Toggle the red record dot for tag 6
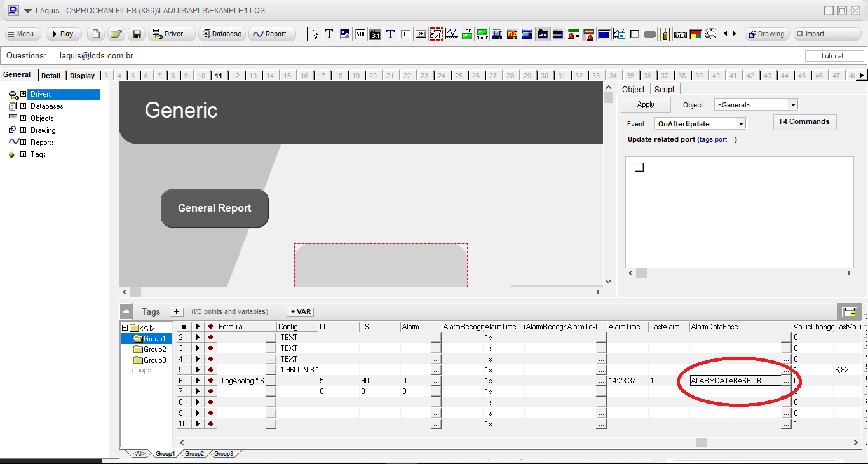 210,381
